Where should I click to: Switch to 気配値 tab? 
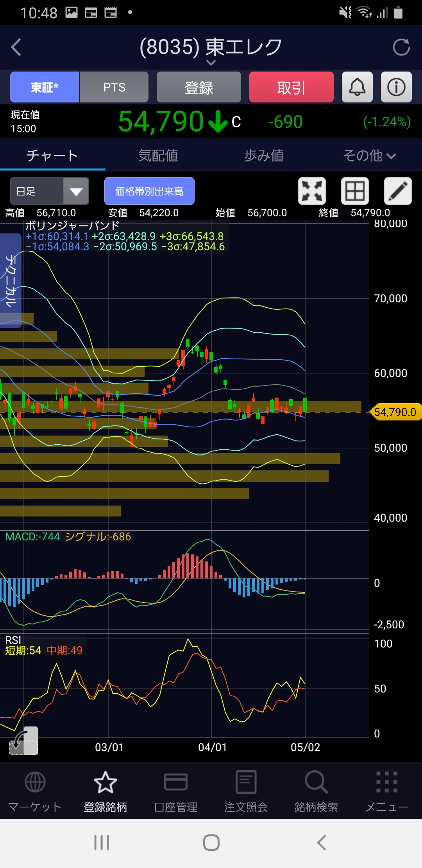pyautogui.click(x=158, y=156)
